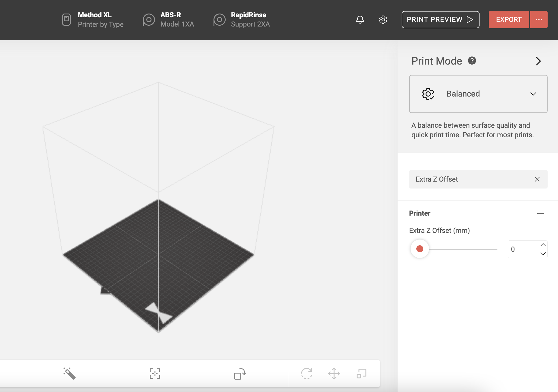Image resolution: width=558 pixels, height=392 pixels.
Task: Click the Extra Z Offset slider handle
Action: (420, 249)
